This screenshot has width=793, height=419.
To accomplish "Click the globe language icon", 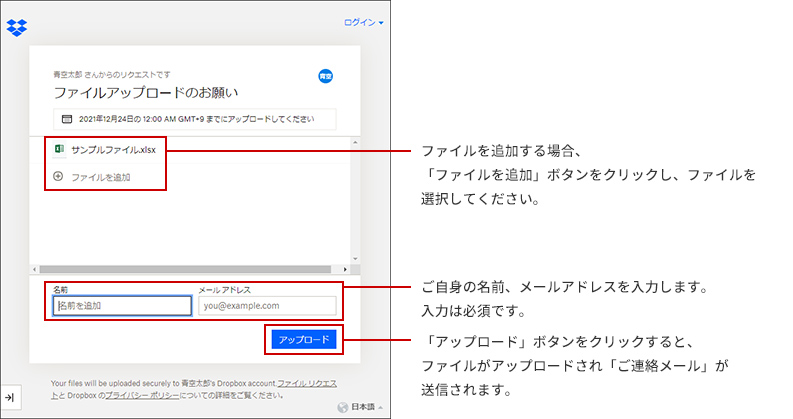I will [x=343, y=408].
